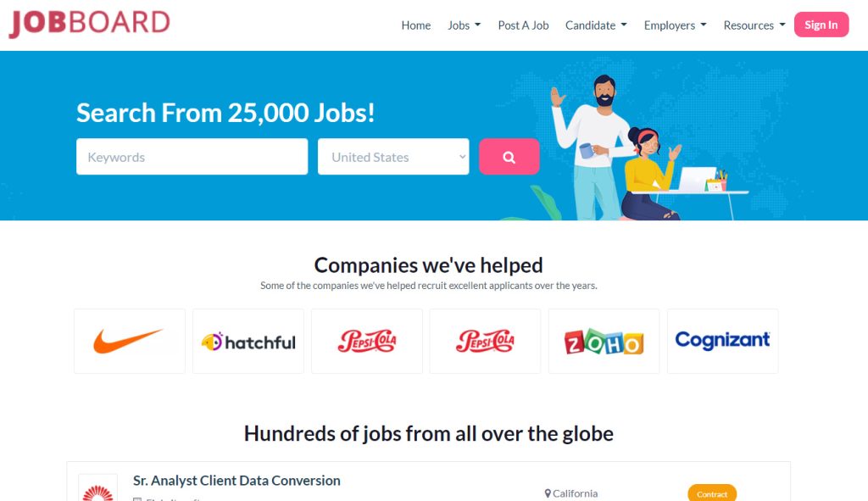Select Home in the navigation bar
This screenshot has width=868, height=501.
point(415,25)
